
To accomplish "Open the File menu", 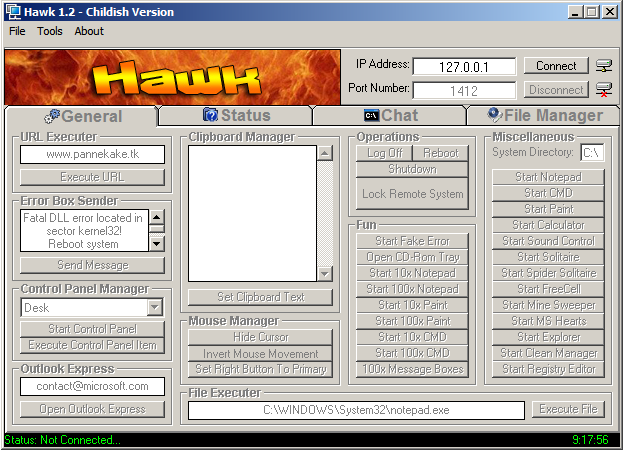I will (17, 31).
